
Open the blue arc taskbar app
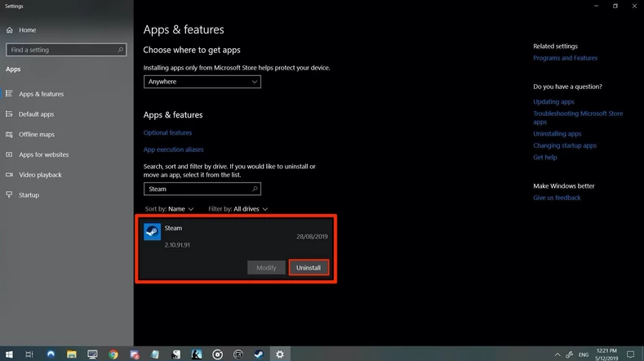pyautogui.click(x=51, y=354)
